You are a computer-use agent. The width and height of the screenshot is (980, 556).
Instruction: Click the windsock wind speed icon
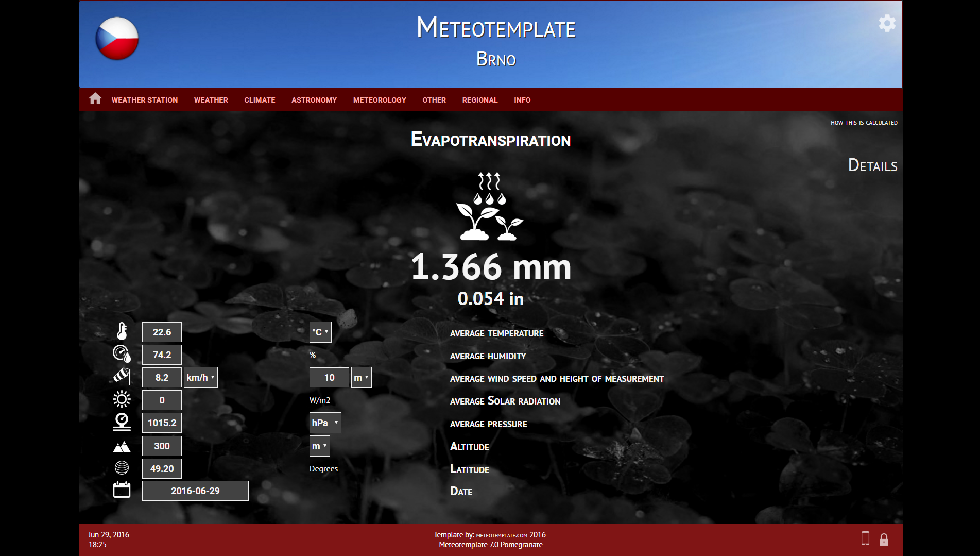[122, 377]
